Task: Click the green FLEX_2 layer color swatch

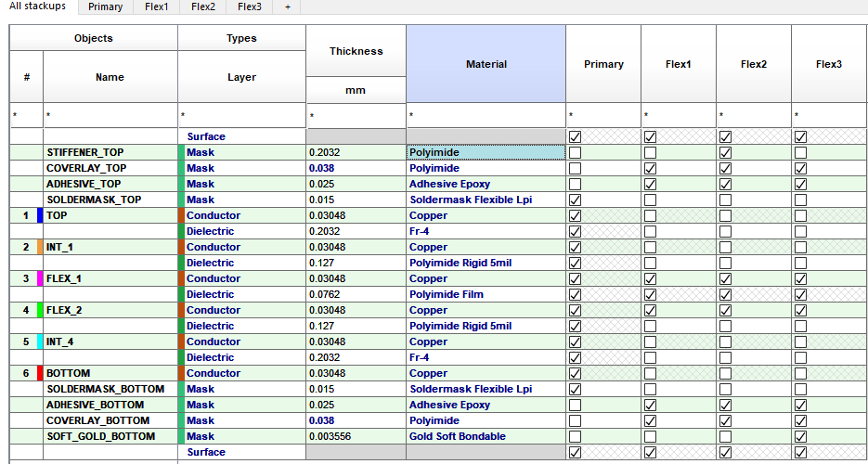Action: (40, 310)
